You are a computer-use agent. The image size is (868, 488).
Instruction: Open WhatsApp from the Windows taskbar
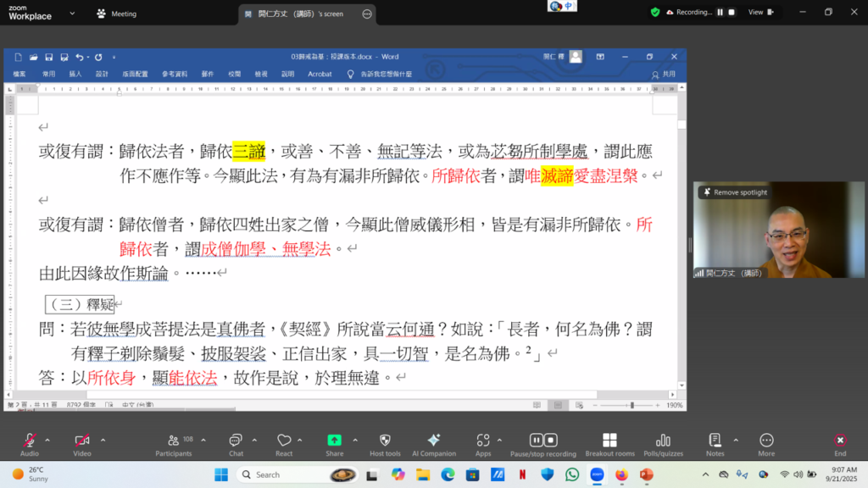tap(572, 474)
